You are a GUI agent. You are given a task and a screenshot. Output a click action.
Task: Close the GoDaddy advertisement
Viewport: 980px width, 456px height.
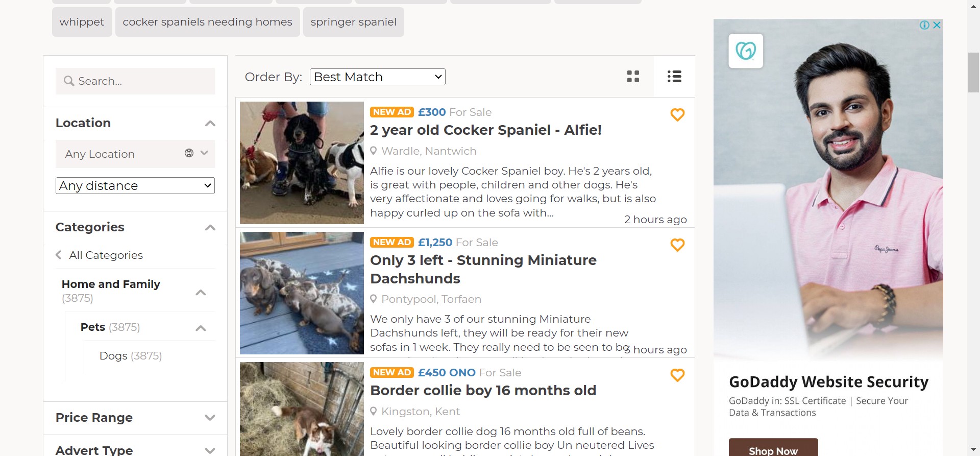click(x=937, y=25)
